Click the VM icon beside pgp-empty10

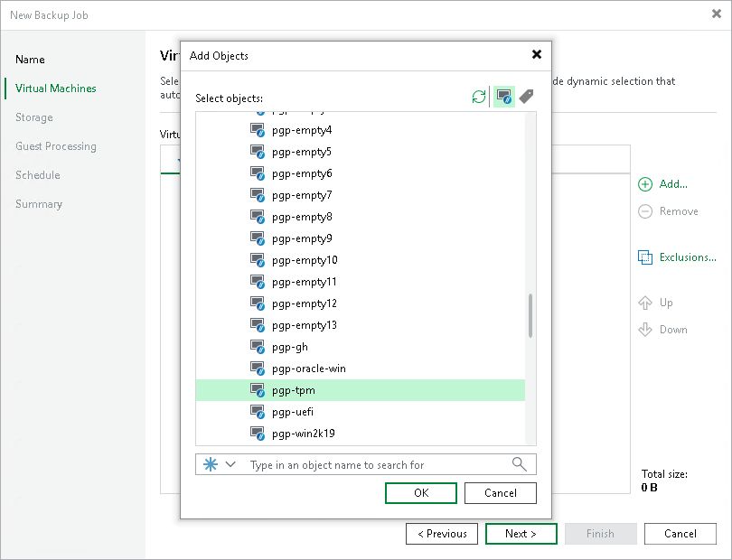258,260
